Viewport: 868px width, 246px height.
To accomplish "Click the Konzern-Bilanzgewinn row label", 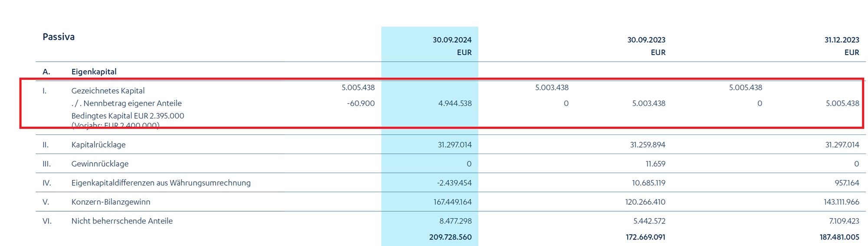I will pyautogui.click(x=111, y=202).
